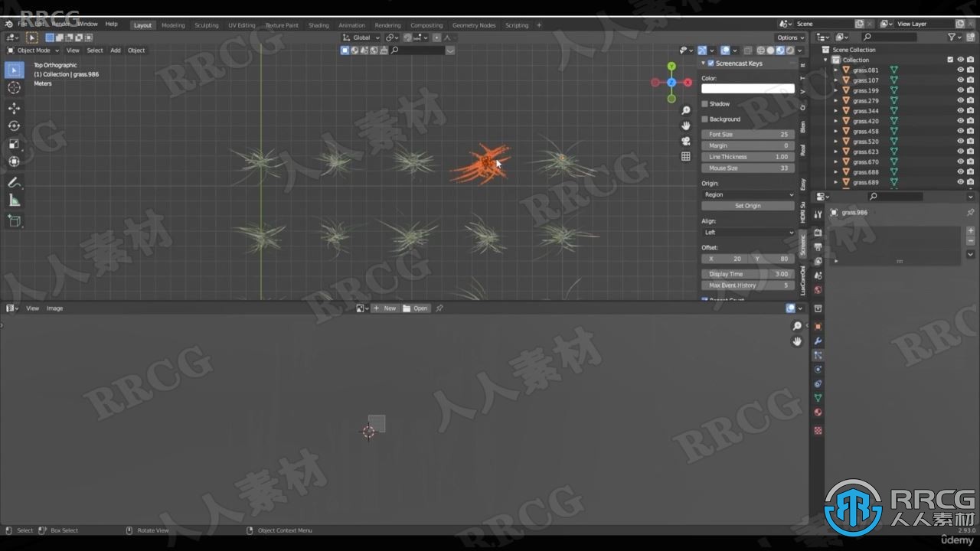
Task: Open the Help menu
Action: pos(111,24)
